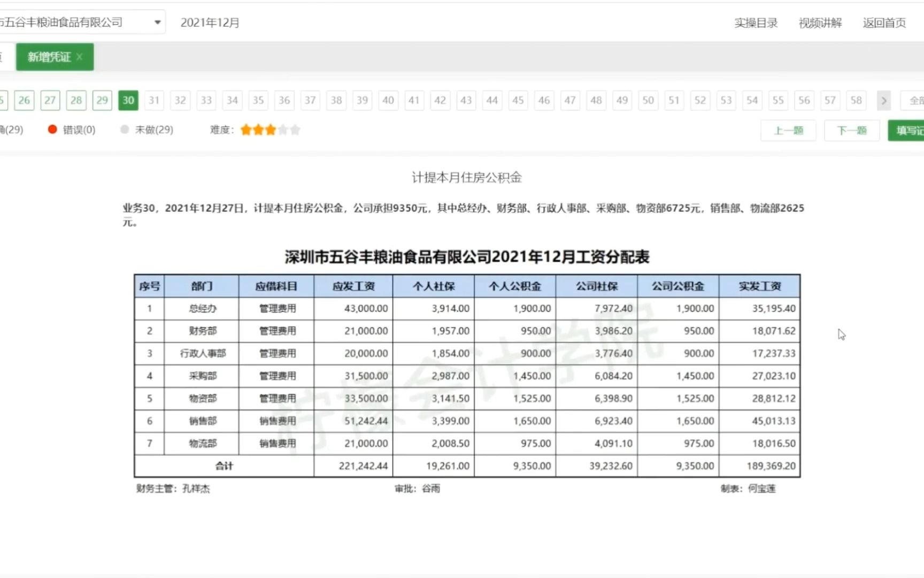This screenshot has width=924, height=578.
Task: Click the 个人社保 column header
Action: [x=434, y=286]
